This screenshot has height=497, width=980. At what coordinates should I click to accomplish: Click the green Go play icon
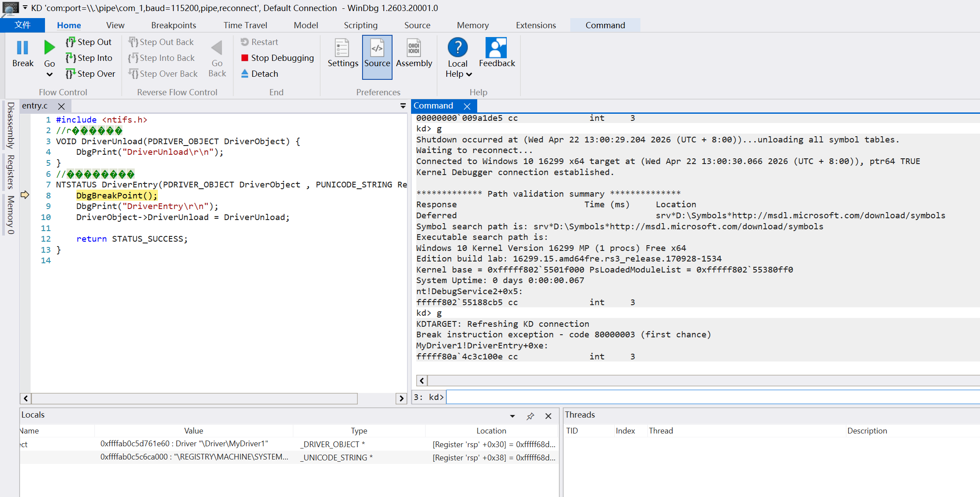tap(49, 48)
